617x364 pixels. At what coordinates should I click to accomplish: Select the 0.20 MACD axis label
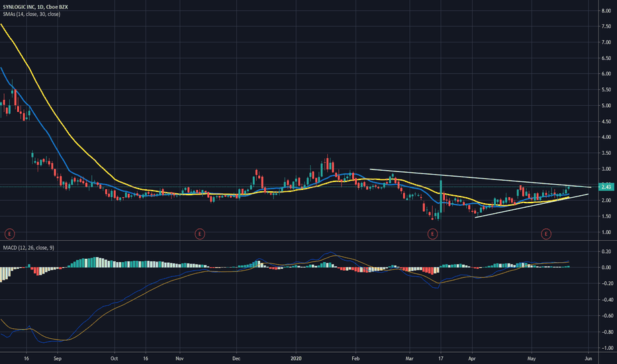[606, 251]
